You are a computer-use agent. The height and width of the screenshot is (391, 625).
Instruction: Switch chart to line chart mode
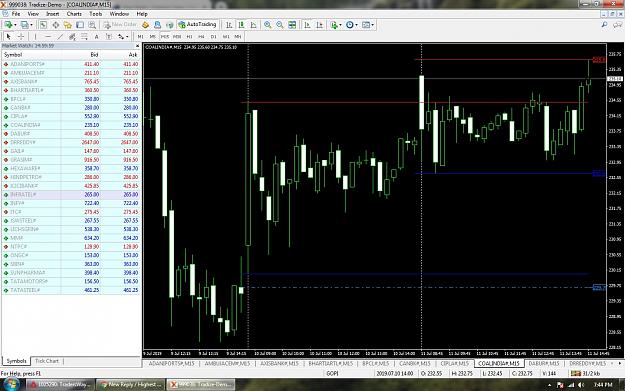tap(254, 25)
